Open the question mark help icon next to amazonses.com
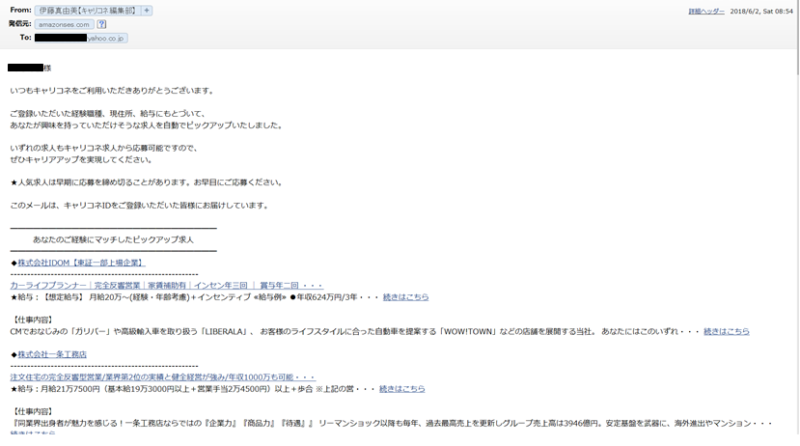The width and height of the screenshot is (800, 446). click(102, 24)
